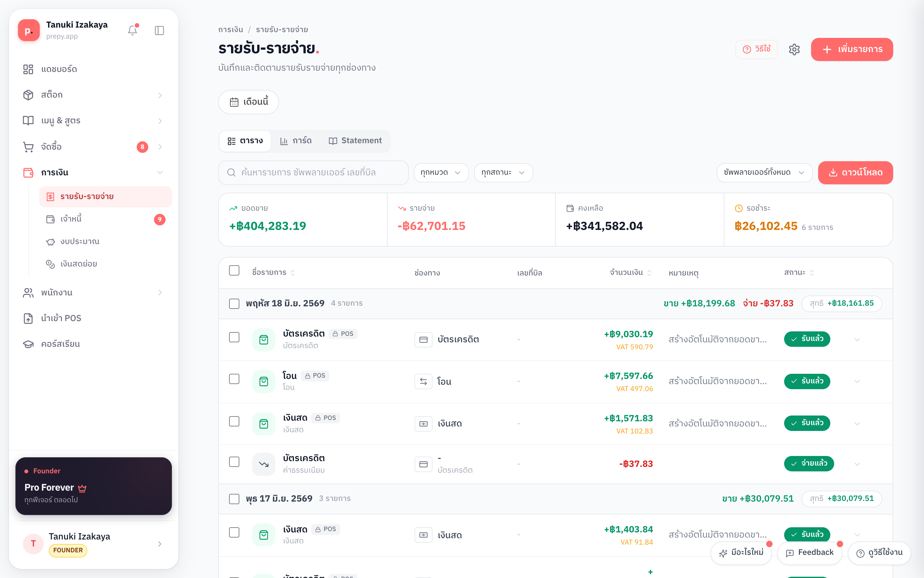
Task: Click the badge 9 on เจ้าหนี้
Action: 159,219
